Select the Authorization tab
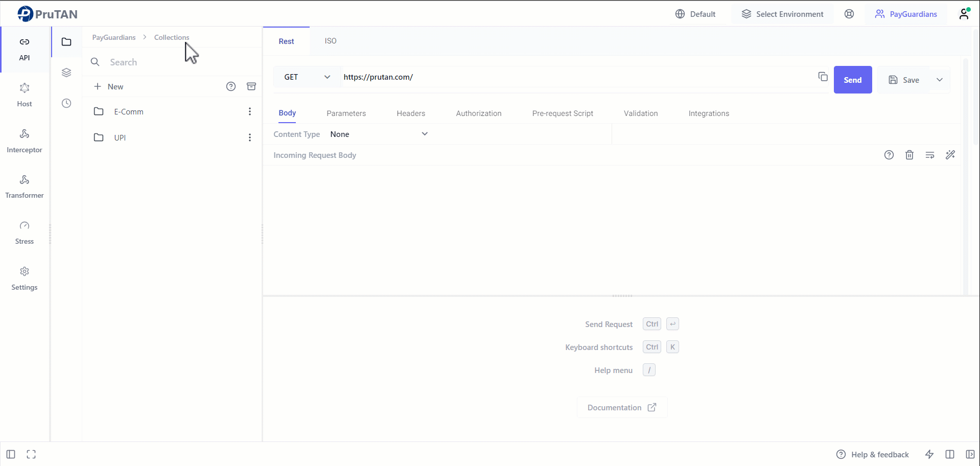This screenshot has height=466, width=980. 479,113
